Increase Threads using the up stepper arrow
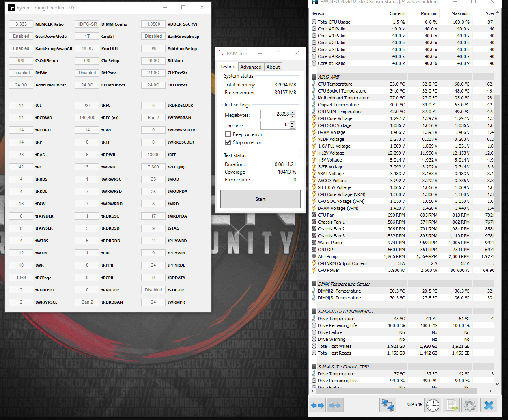Screen dimensions: 508x420 [x=293, y=123]
